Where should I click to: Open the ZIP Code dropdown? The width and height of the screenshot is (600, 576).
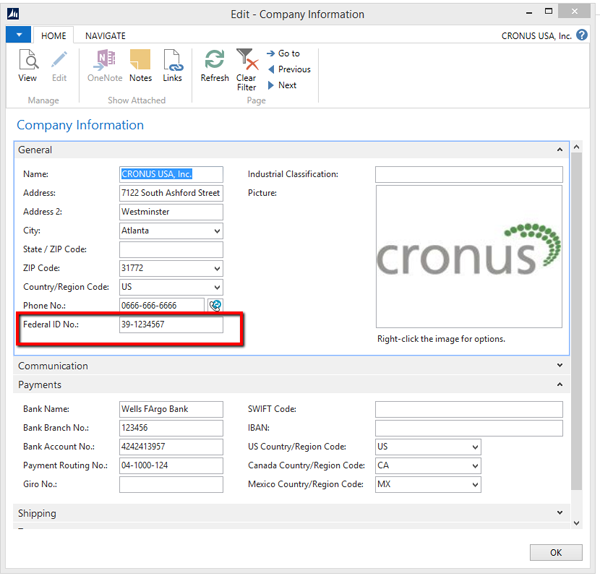217,268
